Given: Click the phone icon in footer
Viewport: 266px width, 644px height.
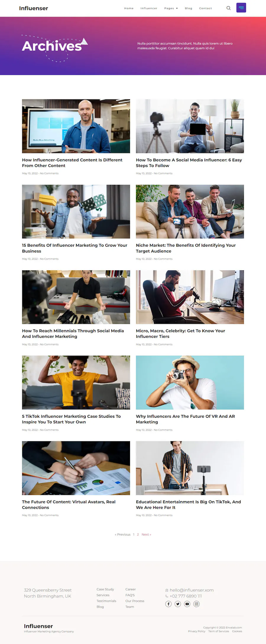Looking at the screenshot, I should coord(167,596).
